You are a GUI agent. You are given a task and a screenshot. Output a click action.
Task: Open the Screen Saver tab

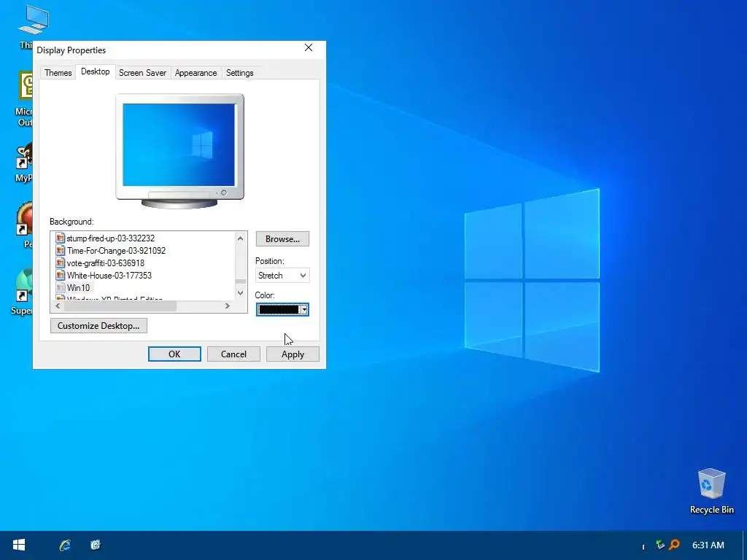pos(142,73)
